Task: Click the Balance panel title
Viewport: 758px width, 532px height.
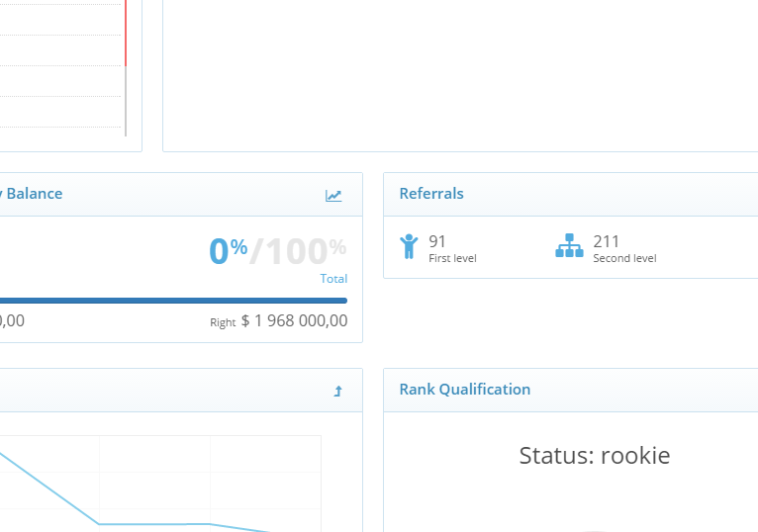Action: pyautogui.click(x=32, y=193)
